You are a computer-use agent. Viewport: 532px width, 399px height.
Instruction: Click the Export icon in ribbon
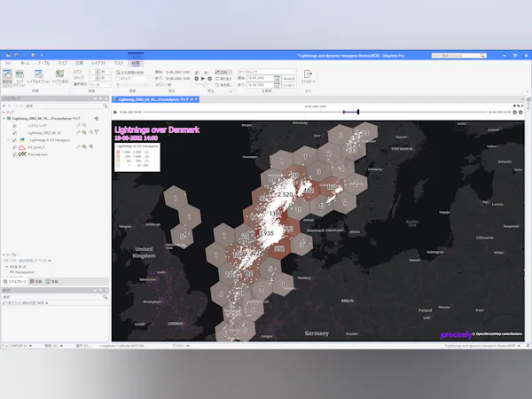click(x=308, y=76)
